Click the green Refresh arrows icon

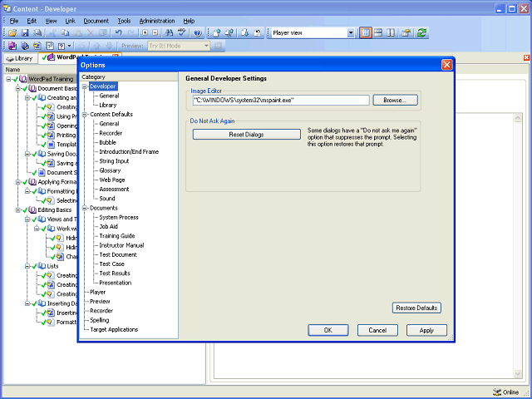click(421, 33)
